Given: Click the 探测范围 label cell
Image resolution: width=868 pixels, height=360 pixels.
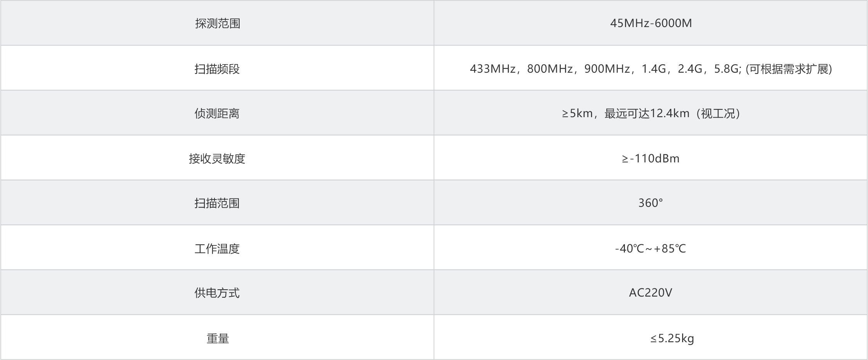Looking at the screenshot, I should (218, 24).
